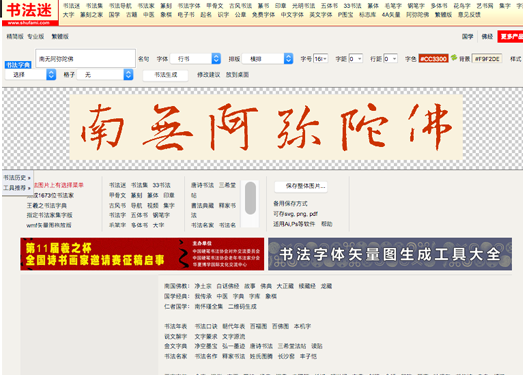This screenshot has width=523, height=375.
Task: Open 百福图 link
Action: click(258, 326)
